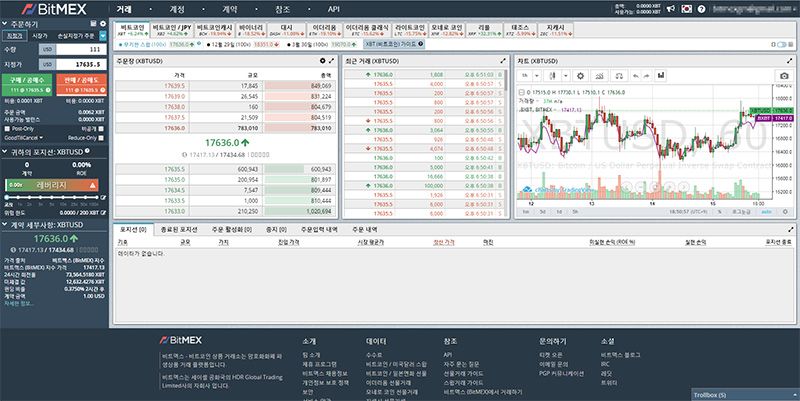Click recent trades scrollbar
800x401 pixels.
click(507, 81)
